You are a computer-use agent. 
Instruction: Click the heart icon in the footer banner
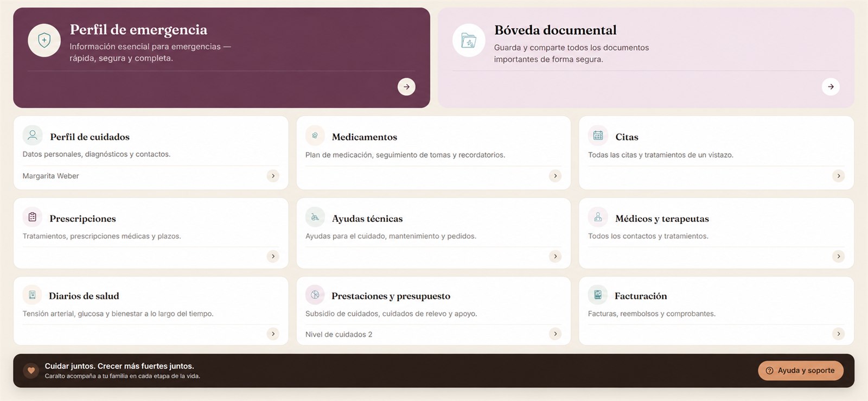(x=31, y=371)
